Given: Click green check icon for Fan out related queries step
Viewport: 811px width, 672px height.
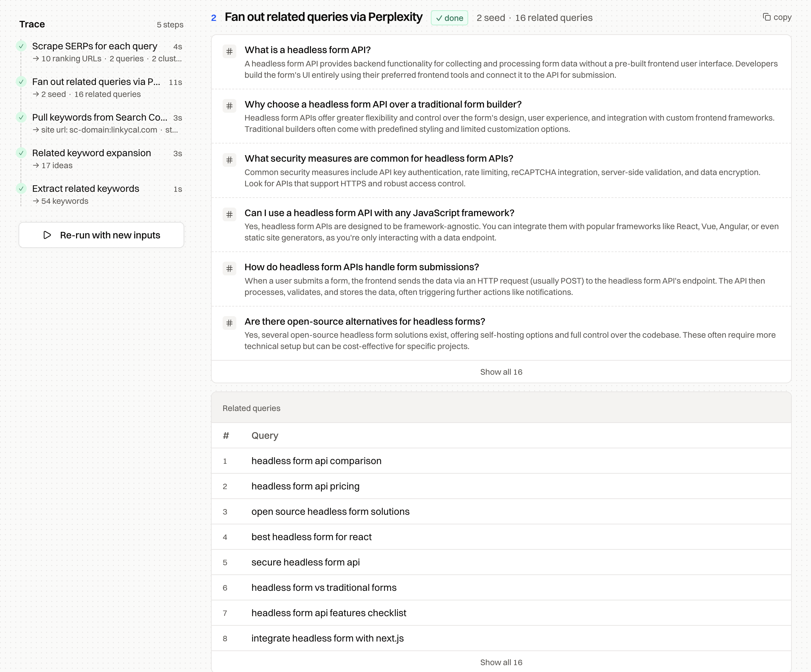Looking at the screenshot, I should pos(21,82).
